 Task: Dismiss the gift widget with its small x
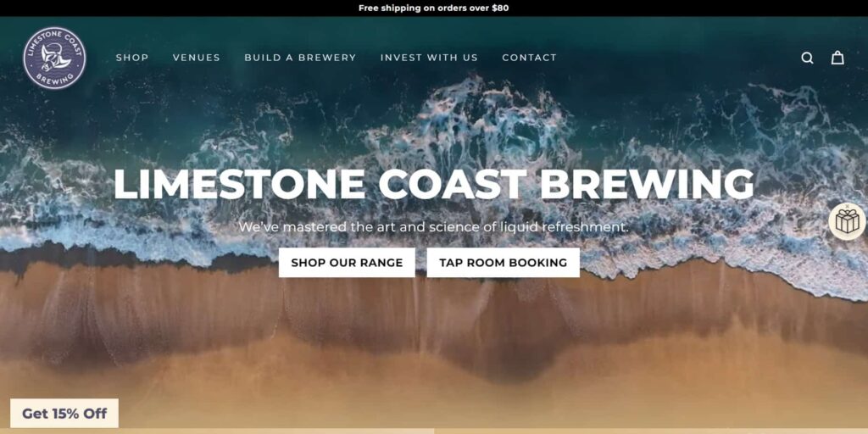tap(847, 206)
